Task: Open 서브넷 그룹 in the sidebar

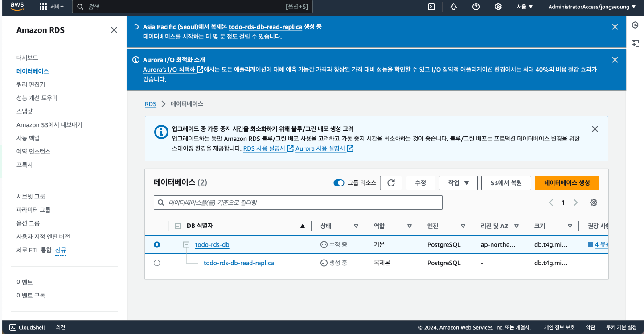Action: tap(31, 196)
